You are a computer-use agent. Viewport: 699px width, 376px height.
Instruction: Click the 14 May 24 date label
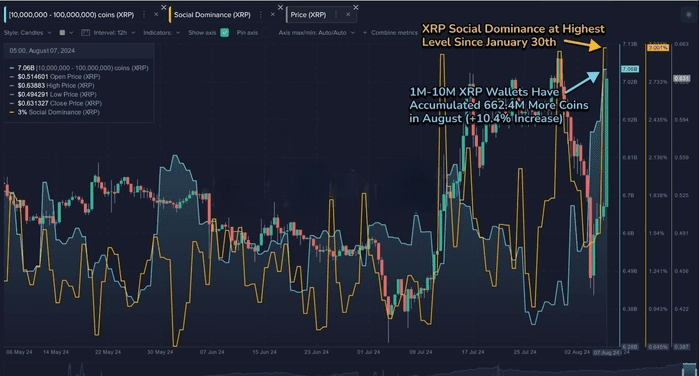click(x=56, y=352)
